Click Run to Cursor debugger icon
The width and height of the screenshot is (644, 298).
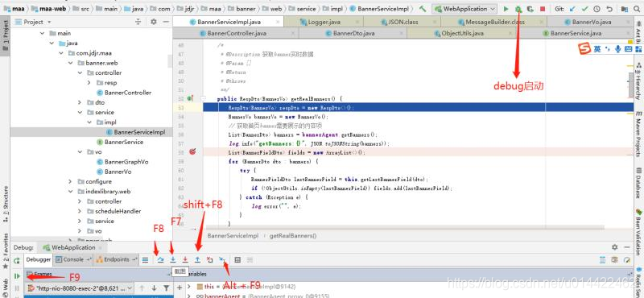pos(222,260)
